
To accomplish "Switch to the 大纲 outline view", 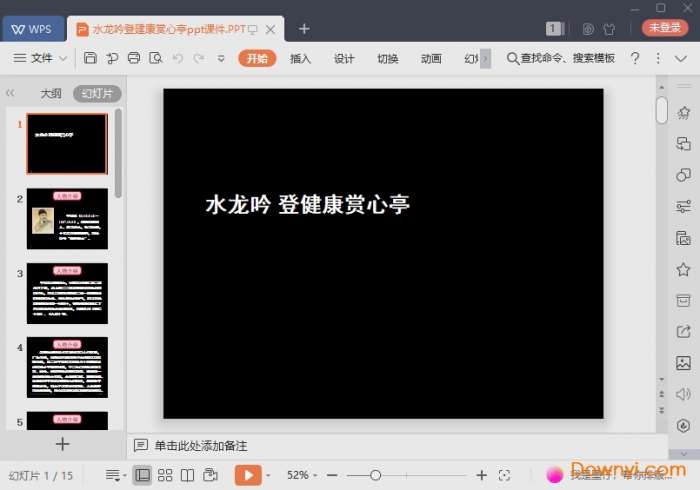I will click(51, 94).
